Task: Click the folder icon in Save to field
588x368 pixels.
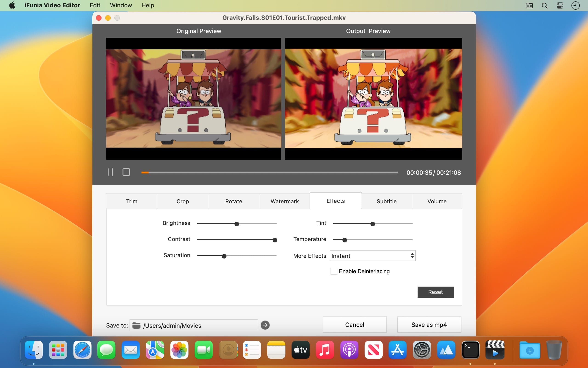Action: point(136,325)
